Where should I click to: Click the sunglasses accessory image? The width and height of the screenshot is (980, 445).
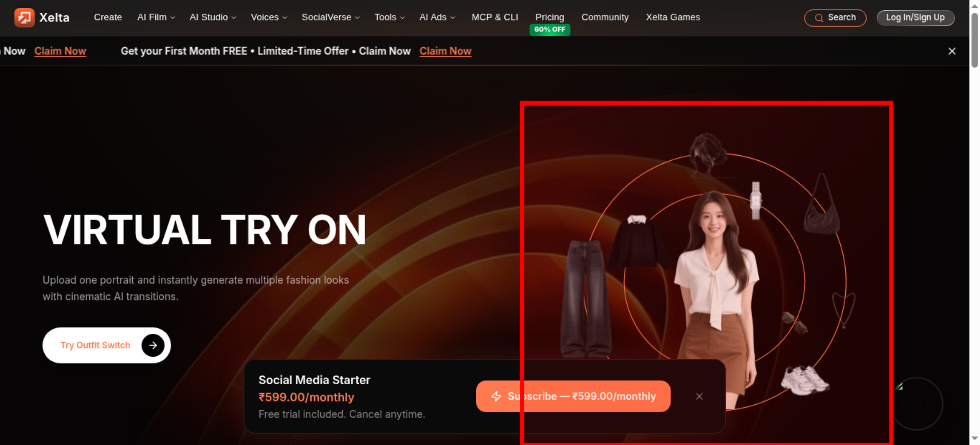click(x=794, y=323)
